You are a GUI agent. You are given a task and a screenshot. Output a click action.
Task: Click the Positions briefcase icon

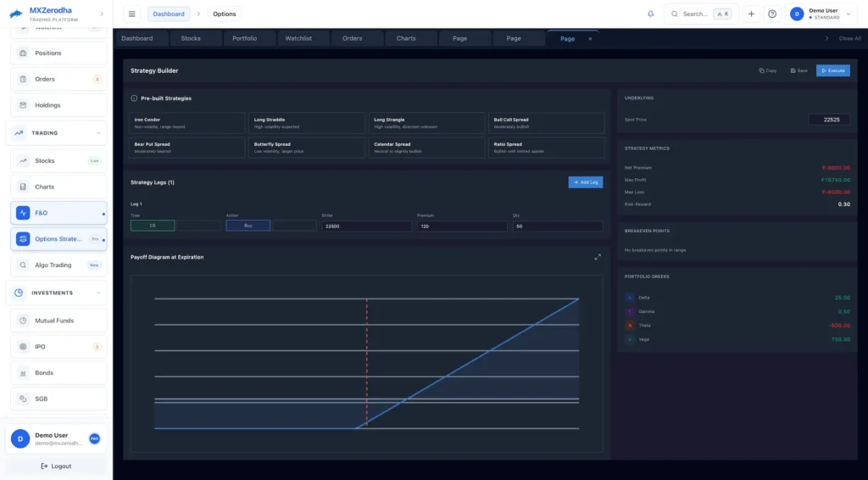23,53
